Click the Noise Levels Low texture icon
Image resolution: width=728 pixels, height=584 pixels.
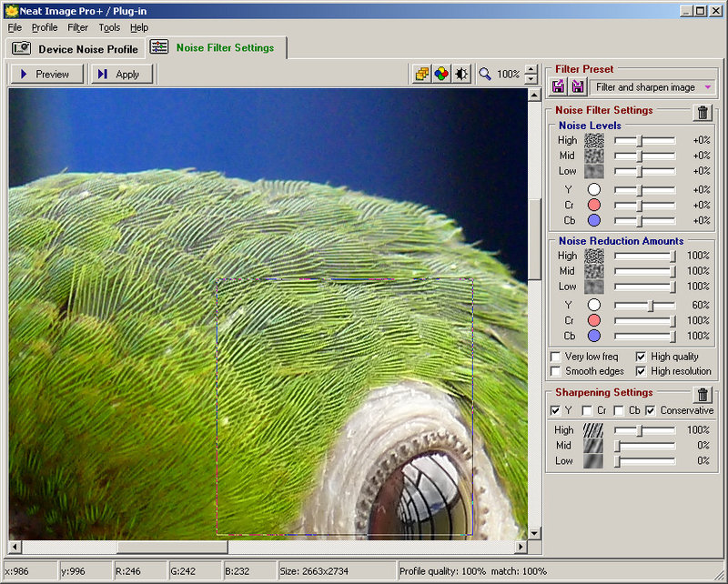click(594, 171)
